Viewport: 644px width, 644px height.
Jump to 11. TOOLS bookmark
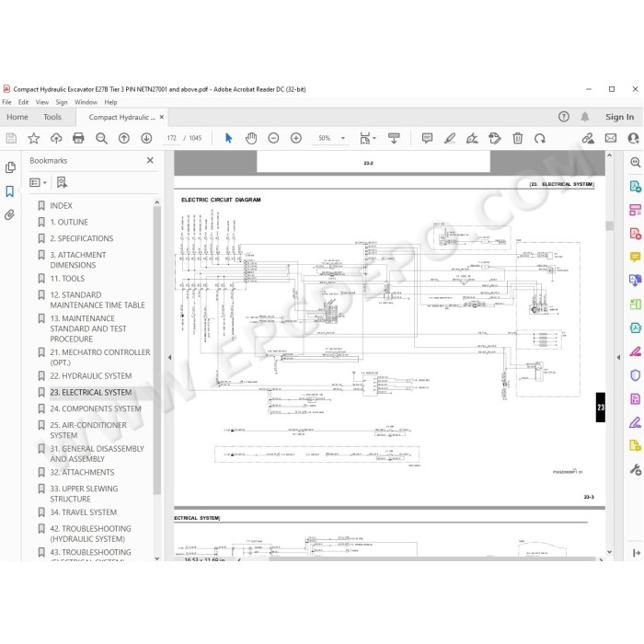pyautogui.click(x=67, y=279)
